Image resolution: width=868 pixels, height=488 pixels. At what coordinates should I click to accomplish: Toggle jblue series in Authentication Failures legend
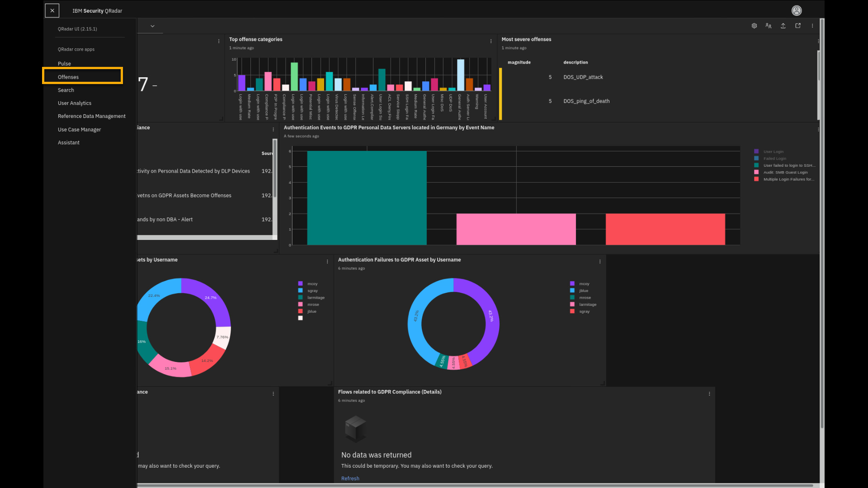tap(584, 291)
